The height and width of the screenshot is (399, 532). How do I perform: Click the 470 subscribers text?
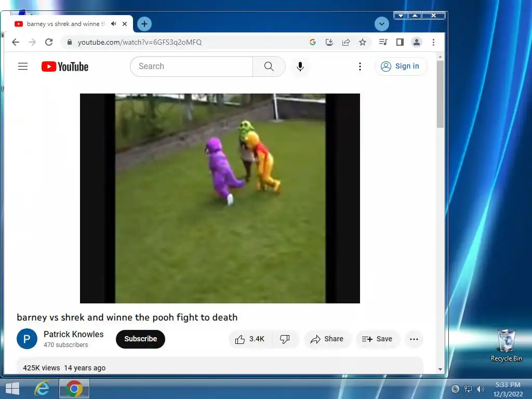pos(66,345)
